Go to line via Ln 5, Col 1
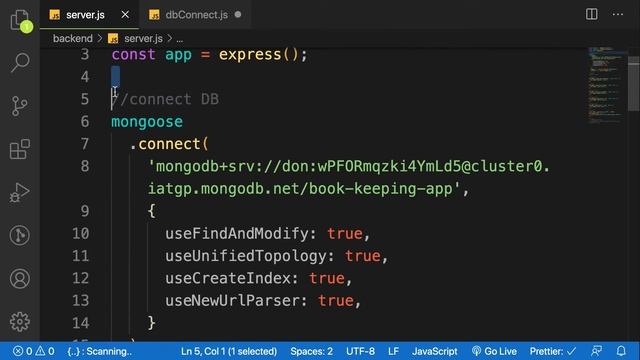640x360 pixels. [x=229, y=351]
